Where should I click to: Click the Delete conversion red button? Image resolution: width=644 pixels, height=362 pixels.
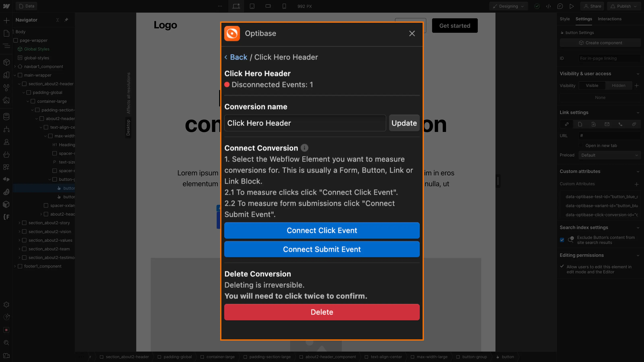click(x=322, y=312)
